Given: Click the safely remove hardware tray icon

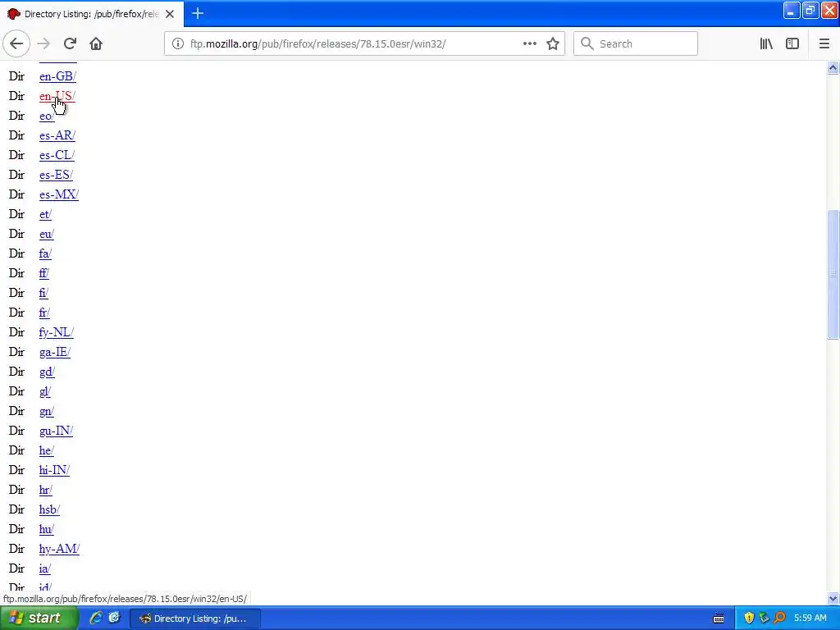Looking at the screenshot, I should (764, 619).
